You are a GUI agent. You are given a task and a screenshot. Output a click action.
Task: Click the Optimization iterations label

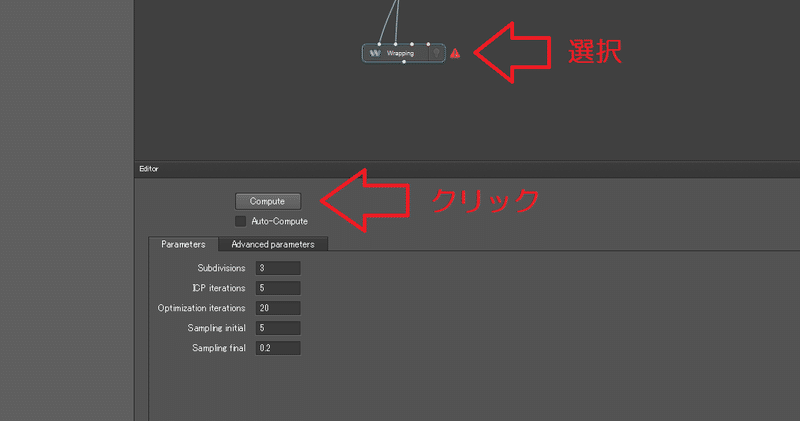(x=202, y=308)
